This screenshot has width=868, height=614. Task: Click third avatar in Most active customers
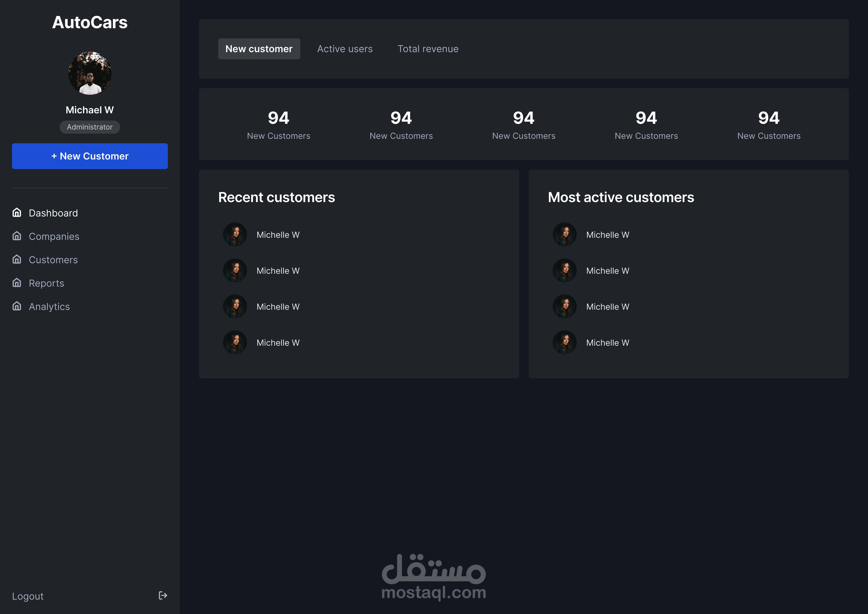pos(564,306)
